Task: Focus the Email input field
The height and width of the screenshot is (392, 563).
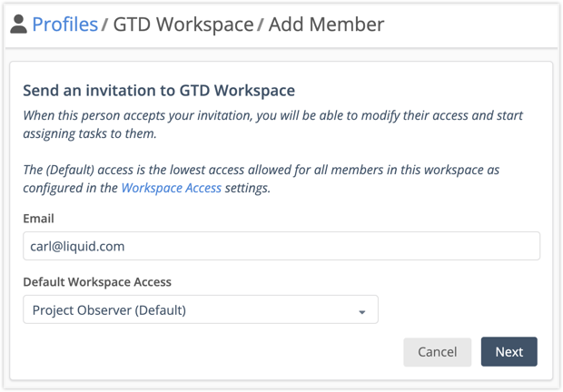Action: click(x=281, y=246)
